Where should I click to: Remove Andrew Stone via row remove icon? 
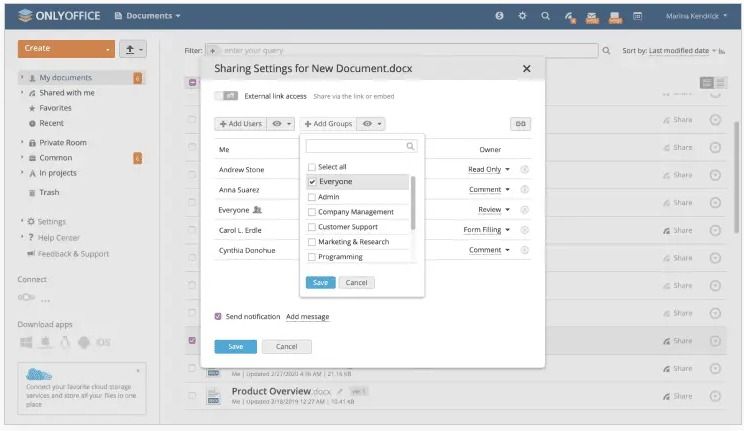click(x=524, y=169)
